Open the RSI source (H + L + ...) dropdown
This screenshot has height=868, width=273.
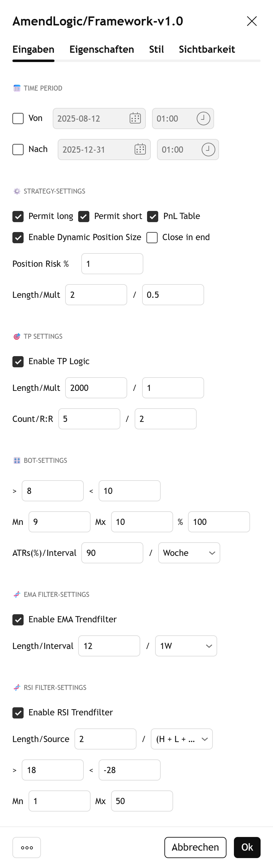click(182, 739)
